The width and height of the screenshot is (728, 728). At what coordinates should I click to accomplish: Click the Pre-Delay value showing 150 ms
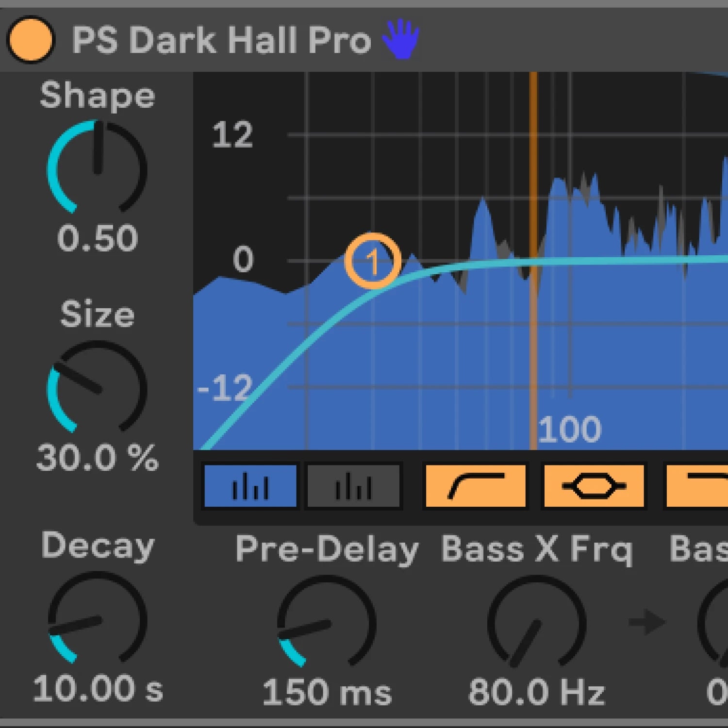coord(327,692)
